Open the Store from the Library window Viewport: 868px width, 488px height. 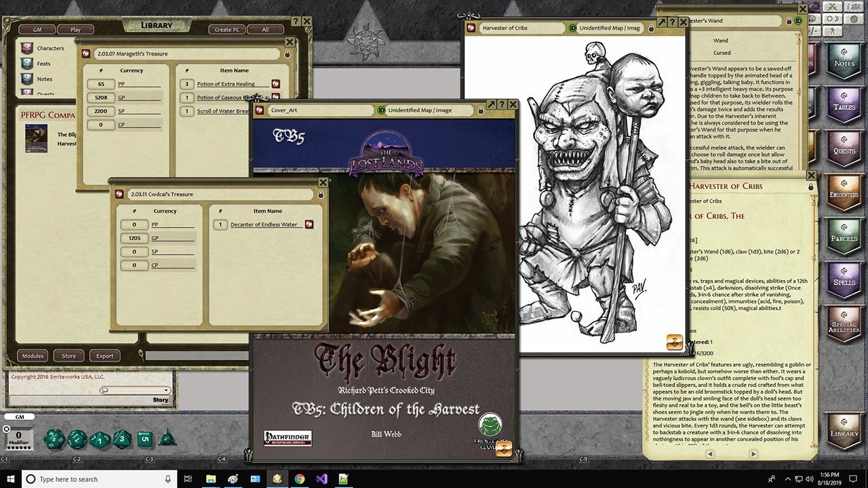[68, 355]
